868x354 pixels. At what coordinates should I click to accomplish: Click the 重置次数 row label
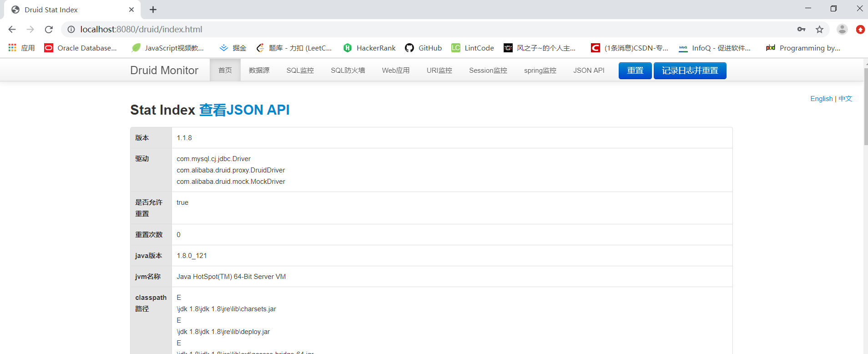point(149,235)
